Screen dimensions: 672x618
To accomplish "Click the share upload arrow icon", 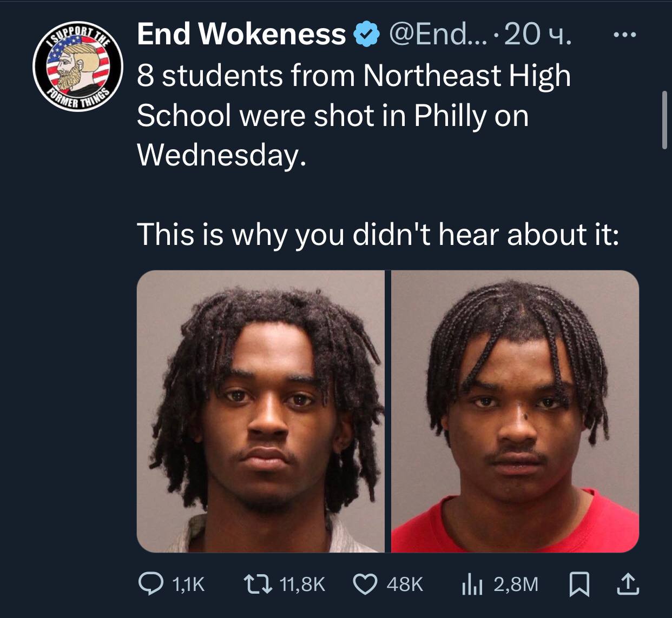I will (628, 584).
